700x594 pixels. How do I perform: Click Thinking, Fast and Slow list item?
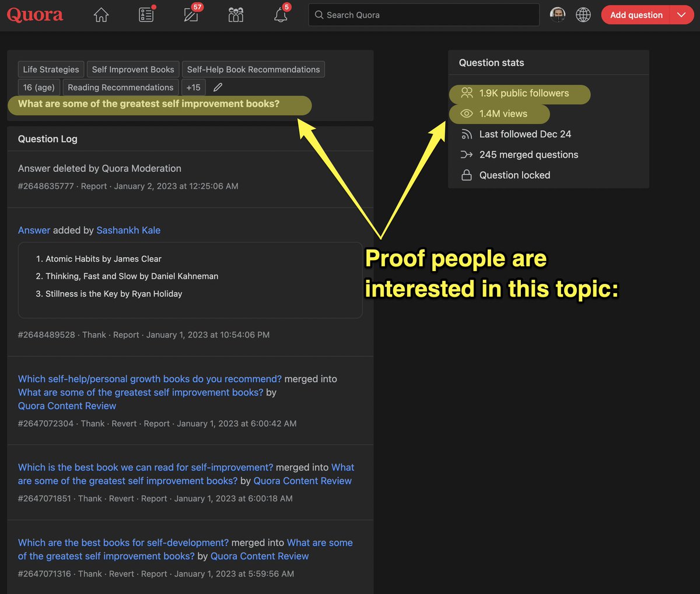(132, 276)
